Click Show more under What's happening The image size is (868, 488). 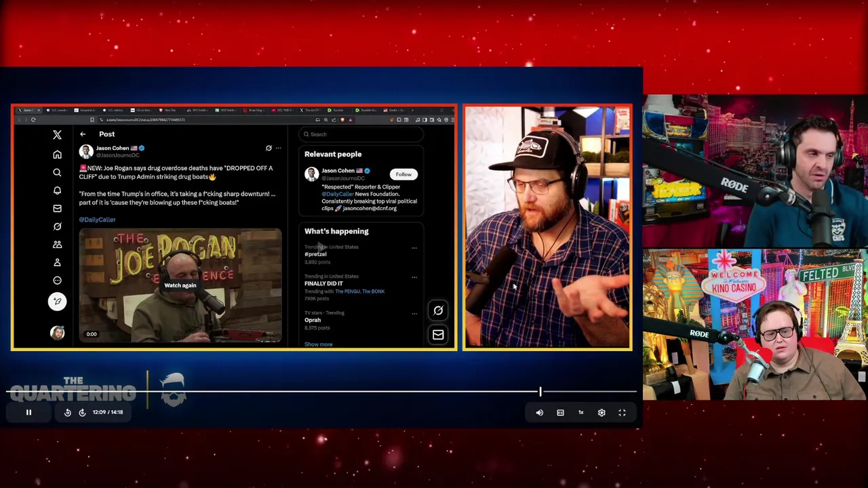click(318, 344)
